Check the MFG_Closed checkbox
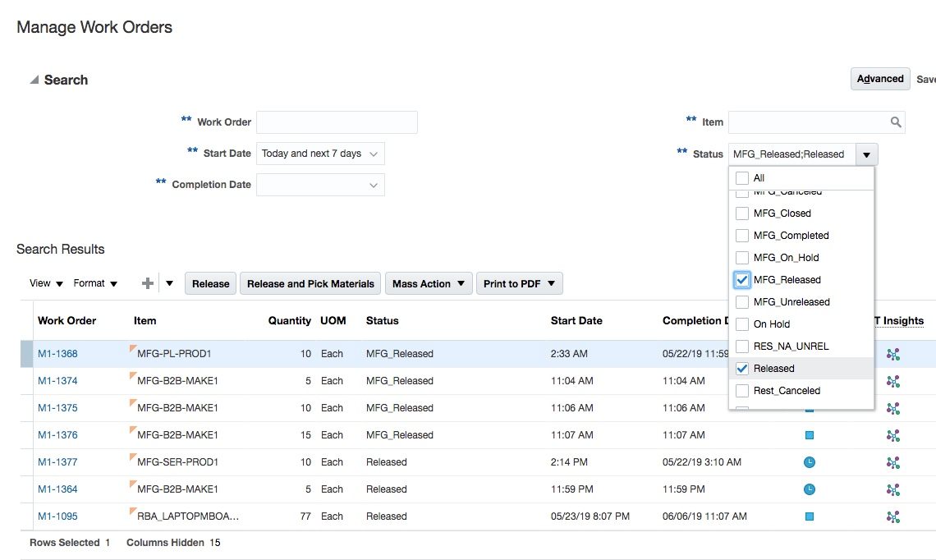This screenshot has width=936, height=560. tap(742, 213)
